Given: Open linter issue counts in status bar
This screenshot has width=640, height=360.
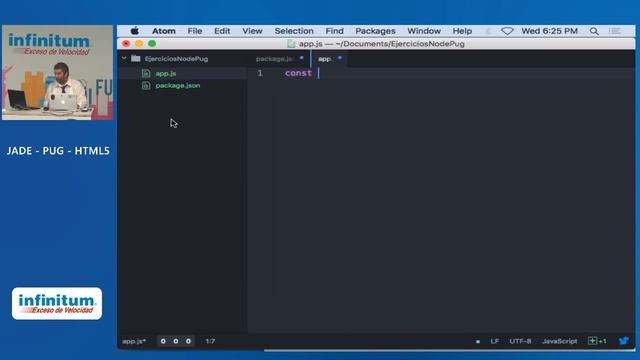Looking at the screenshot, I should [176, 341].
